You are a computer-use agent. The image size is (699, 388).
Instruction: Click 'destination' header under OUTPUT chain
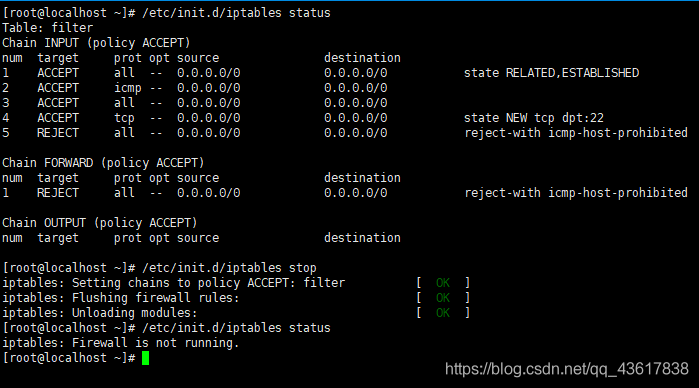click(x=362, y=238)
